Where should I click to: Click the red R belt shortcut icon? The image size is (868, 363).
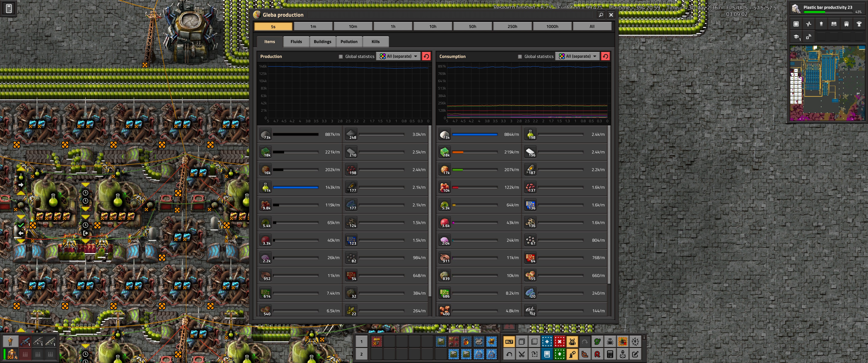598,354
